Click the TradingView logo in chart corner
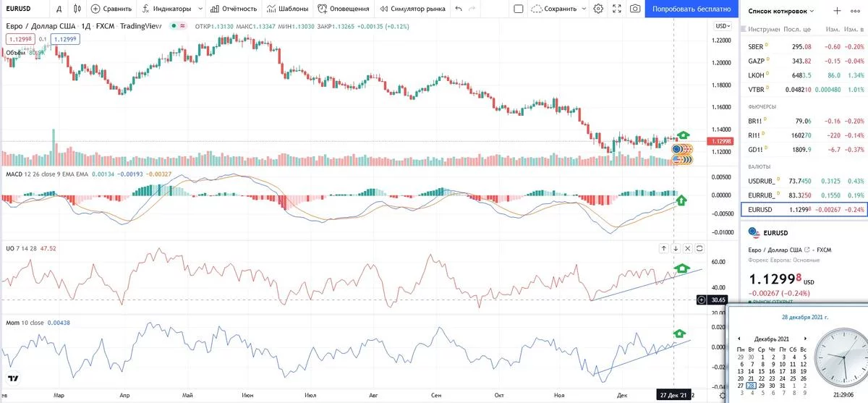This screenshot has height=403, width=868. click(13, 378)
